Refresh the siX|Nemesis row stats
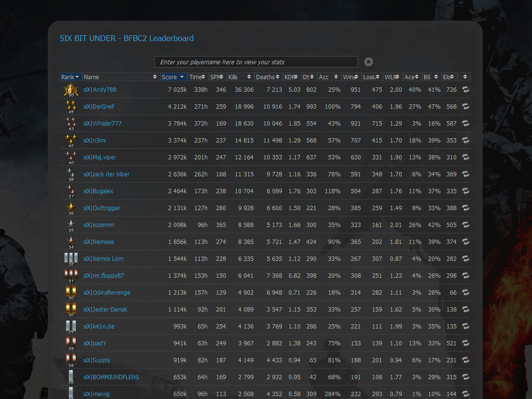The width and height of the screenshot is (532, 399). [465, 242]
